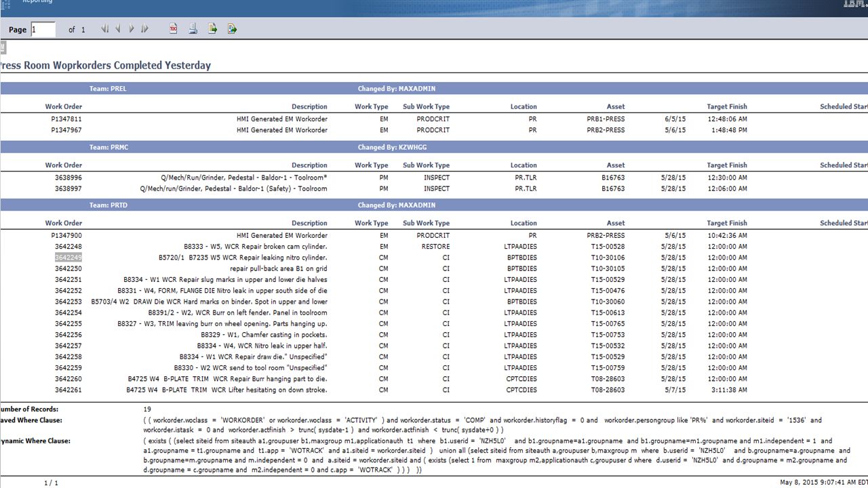This screenshot has width=868, height=488.
Task: Select work order 3642257
Action: [68, 346]
